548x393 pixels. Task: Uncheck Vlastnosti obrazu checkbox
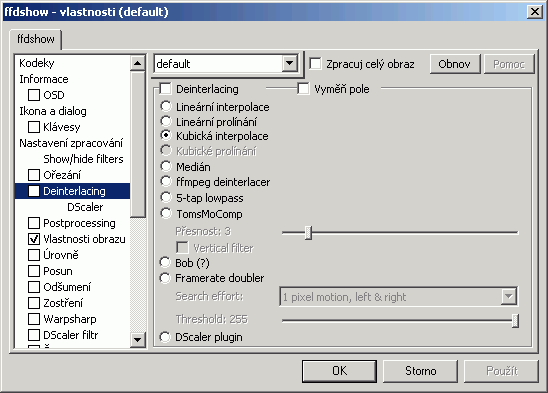[34, 239]
